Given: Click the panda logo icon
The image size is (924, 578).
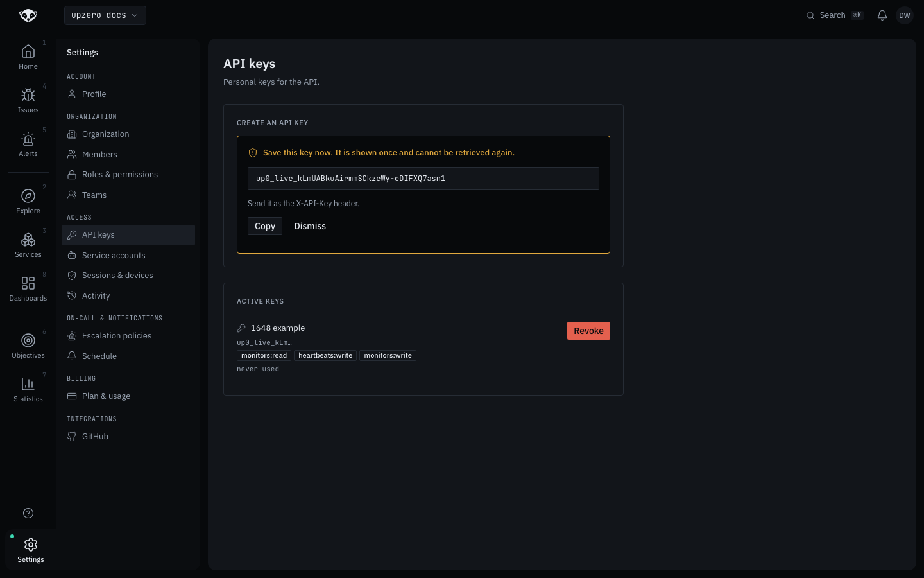Looking at the screenshot, I should pos(28,15).
